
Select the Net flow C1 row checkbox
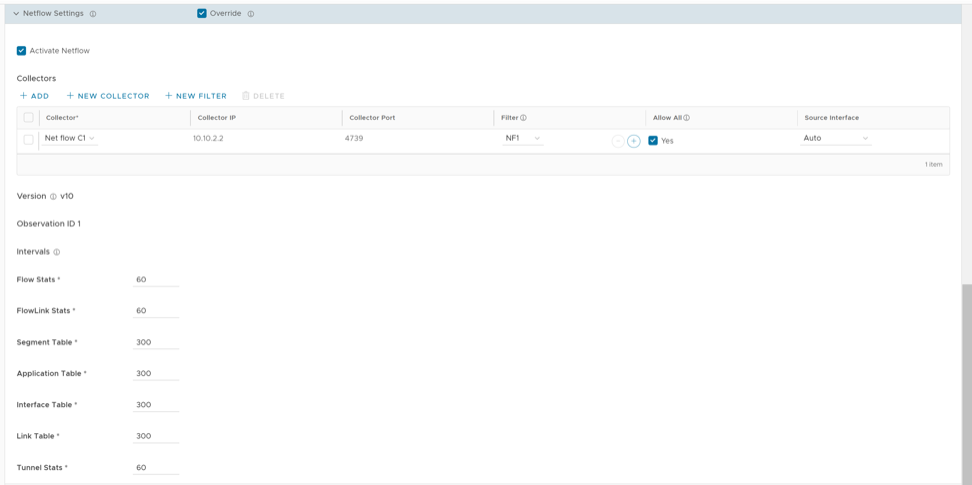pos(28,140)
